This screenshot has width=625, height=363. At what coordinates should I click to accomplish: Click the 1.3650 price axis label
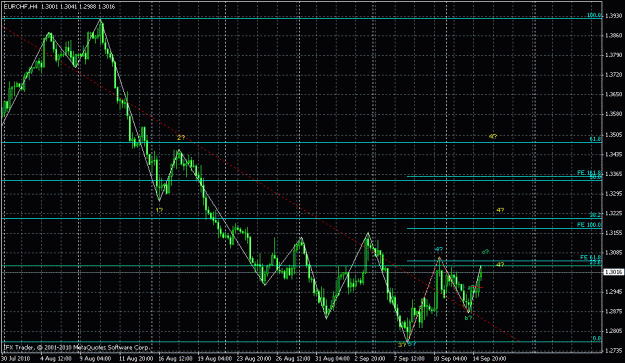[613, 94]
